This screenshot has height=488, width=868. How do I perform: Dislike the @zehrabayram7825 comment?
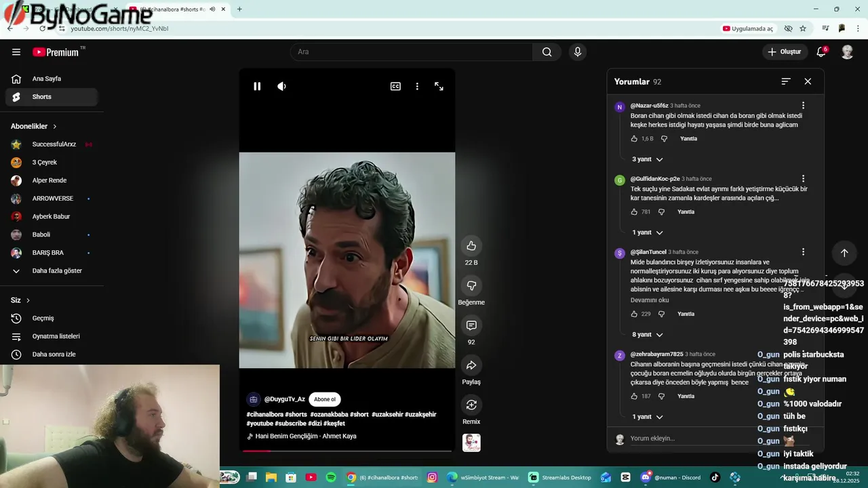point(661,396)
